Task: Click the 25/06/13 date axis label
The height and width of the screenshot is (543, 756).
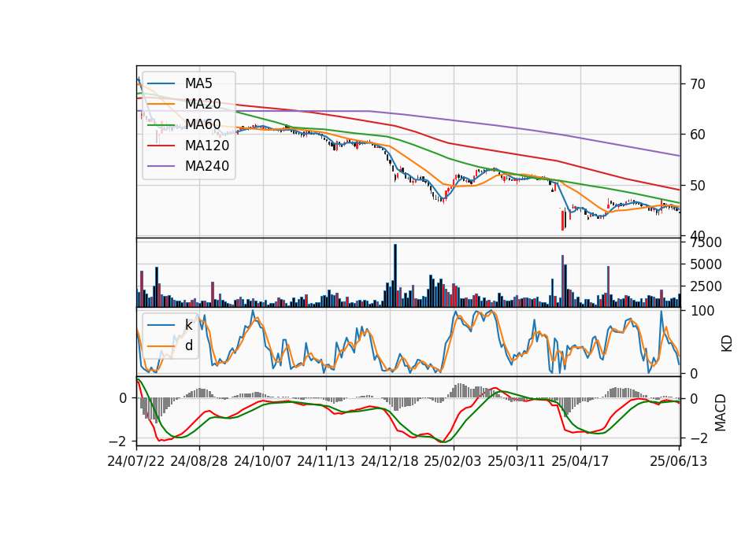Action: coord(679,461)
